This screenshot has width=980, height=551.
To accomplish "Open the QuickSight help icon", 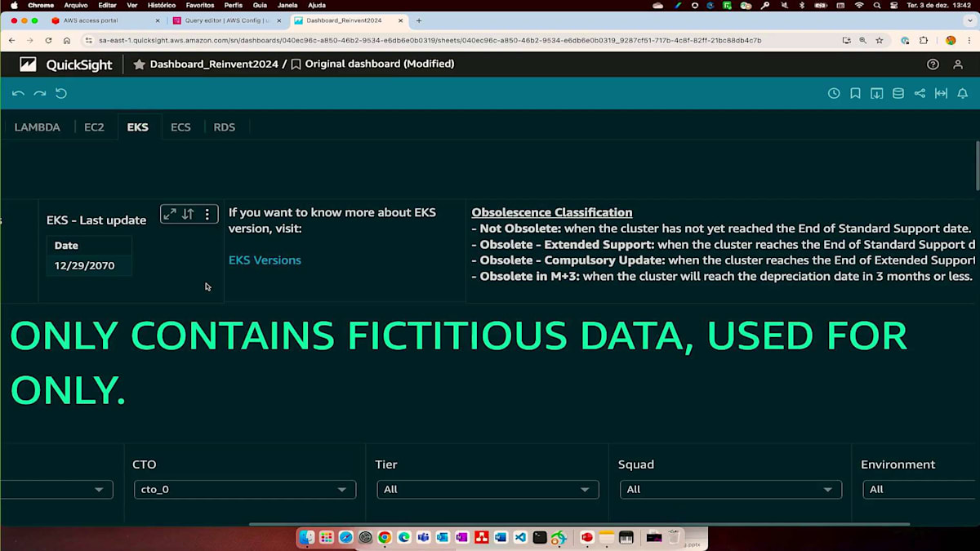I will coord(933,64).
